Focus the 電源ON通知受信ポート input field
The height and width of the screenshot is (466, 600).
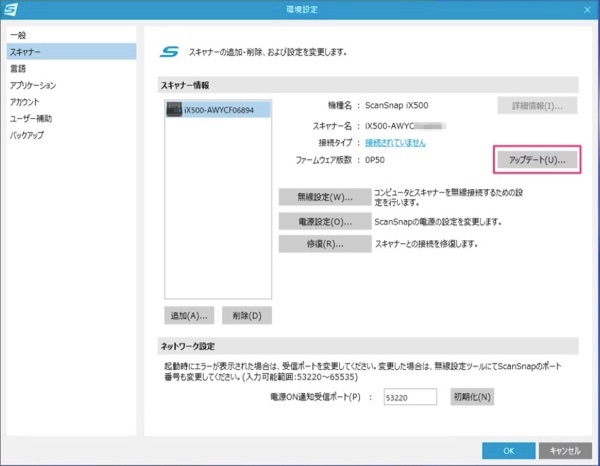coord(410,397)
